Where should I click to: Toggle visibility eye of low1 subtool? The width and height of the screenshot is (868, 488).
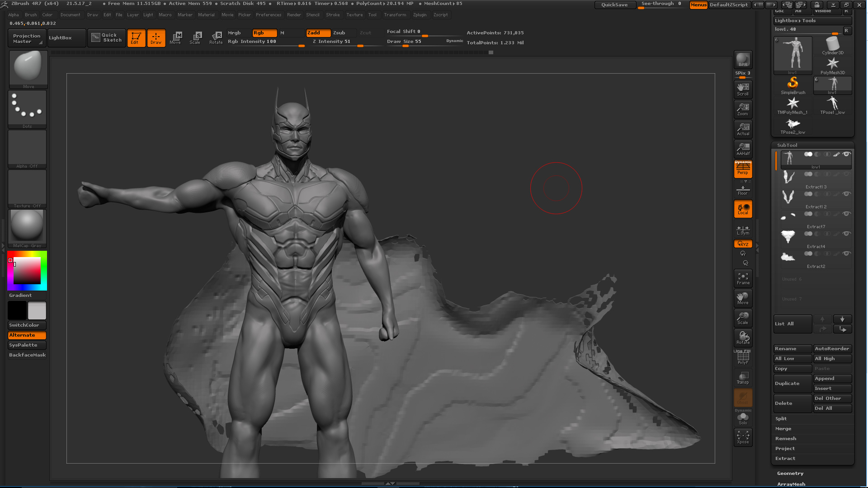(x=846, y=154)
